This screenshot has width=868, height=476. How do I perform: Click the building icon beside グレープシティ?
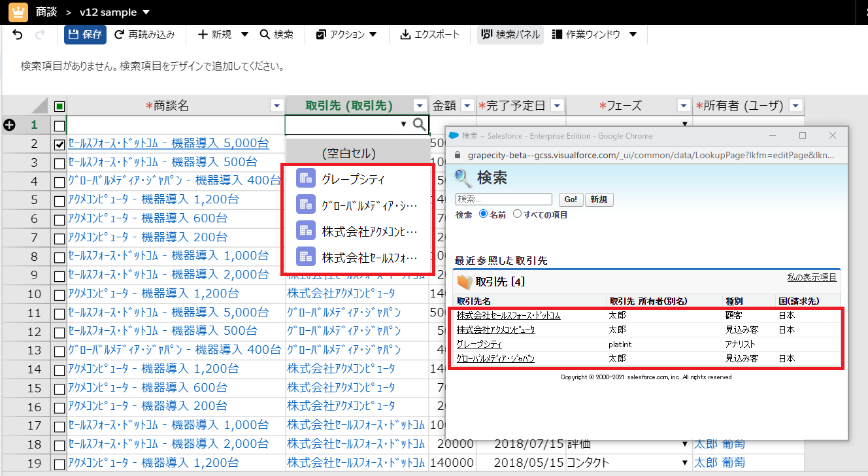pyautogui.click(x=305, y=178)
